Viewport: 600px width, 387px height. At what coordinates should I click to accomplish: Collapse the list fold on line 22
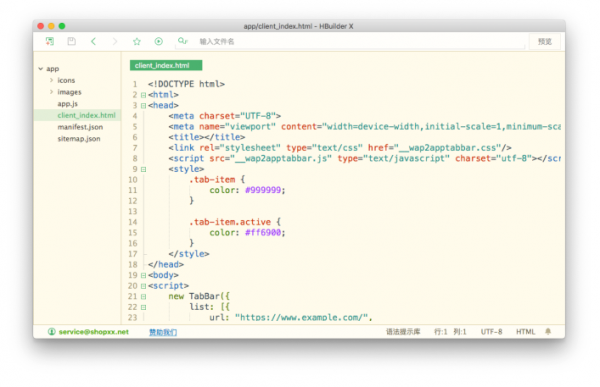(x=143, y=307)
